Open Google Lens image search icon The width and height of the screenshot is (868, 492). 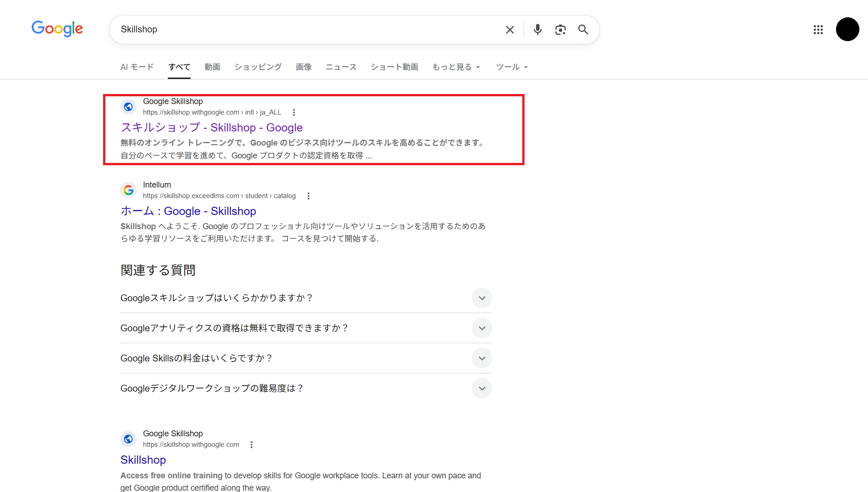coord(560,30)
